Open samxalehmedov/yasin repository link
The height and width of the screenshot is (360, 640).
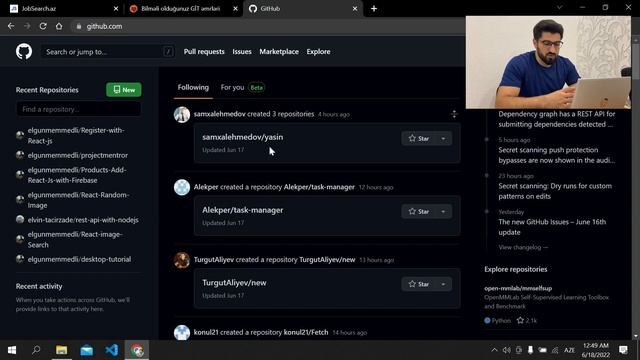(242, 137)
